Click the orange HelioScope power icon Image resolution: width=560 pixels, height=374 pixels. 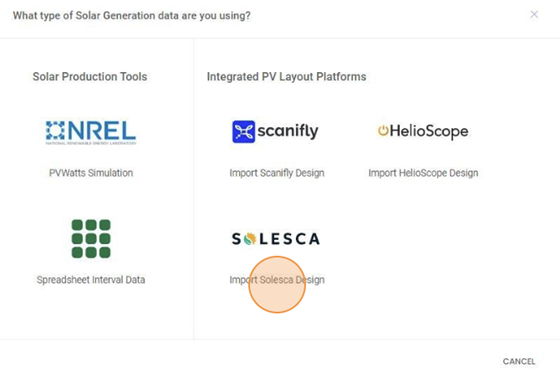383,131
